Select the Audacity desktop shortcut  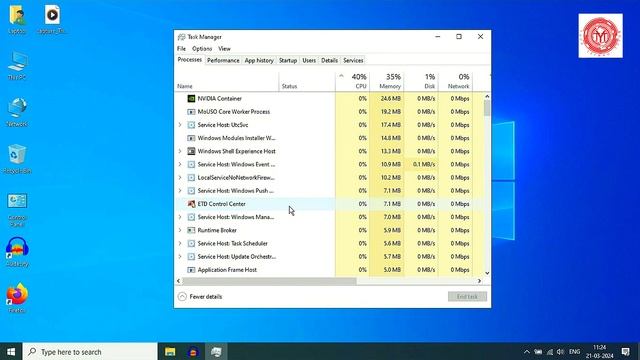point(17,252)
